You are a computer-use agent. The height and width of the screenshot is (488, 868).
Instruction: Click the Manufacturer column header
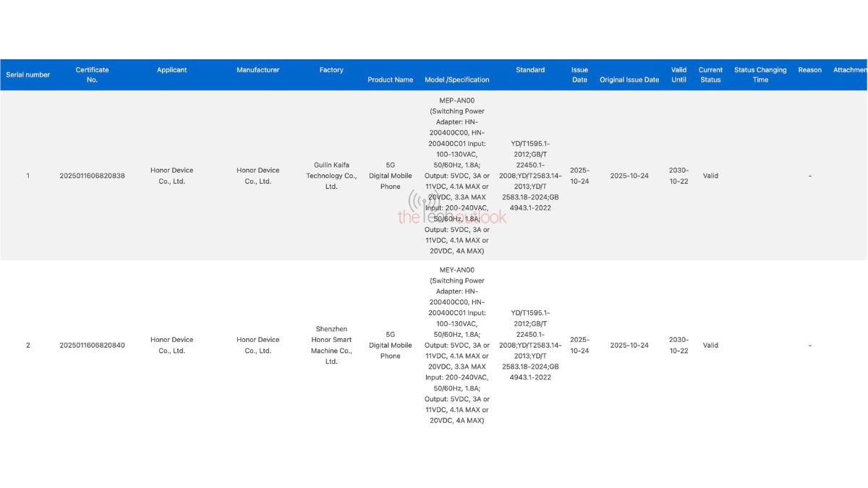[258, 69]
